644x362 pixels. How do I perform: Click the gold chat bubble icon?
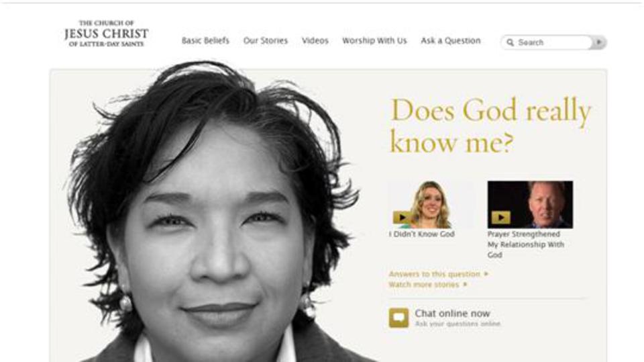tap(398, 318)
